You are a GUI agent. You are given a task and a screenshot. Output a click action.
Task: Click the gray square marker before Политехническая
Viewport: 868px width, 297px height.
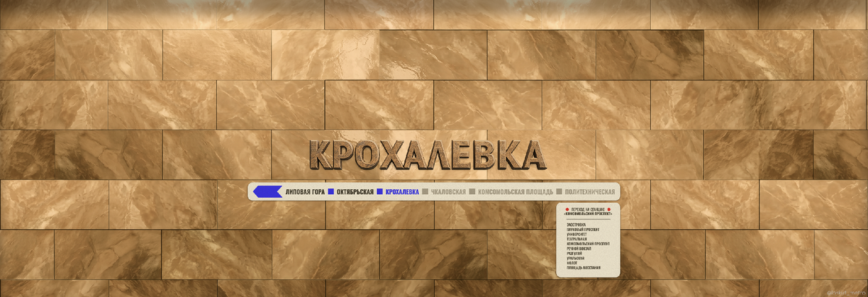click(x=559, y=192)
